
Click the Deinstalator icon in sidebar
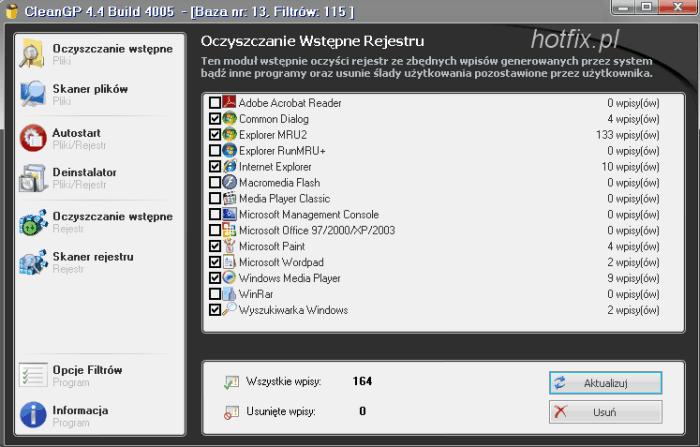pyautogui.click(x=33, y=179)
